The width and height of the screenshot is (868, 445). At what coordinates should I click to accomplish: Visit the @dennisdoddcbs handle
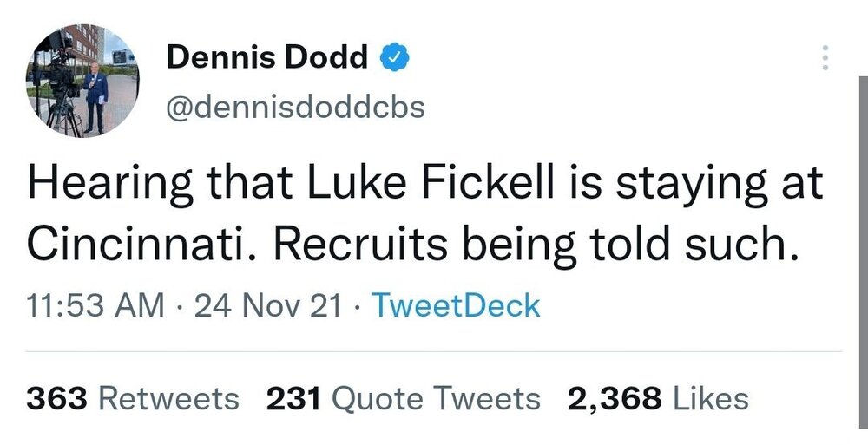pos(296,107)
